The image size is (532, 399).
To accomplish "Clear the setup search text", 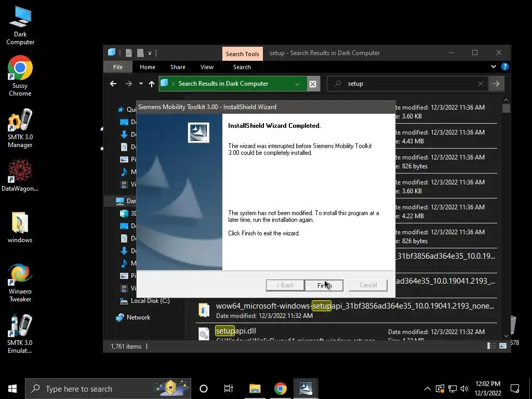I will coord(481,84).
